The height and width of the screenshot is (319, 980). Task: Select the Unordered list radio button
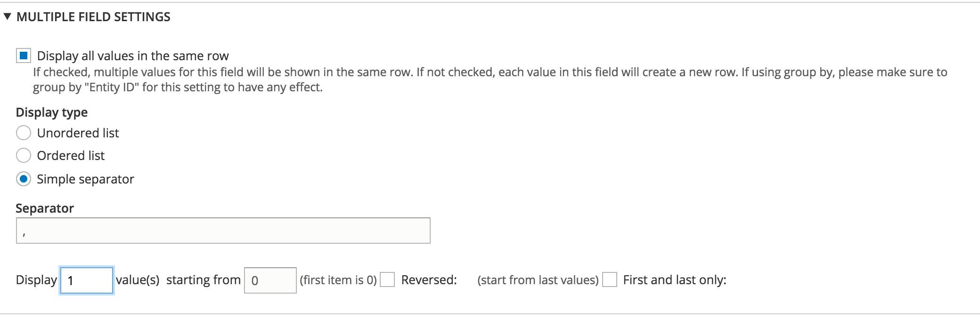click(x=24, y=133)
